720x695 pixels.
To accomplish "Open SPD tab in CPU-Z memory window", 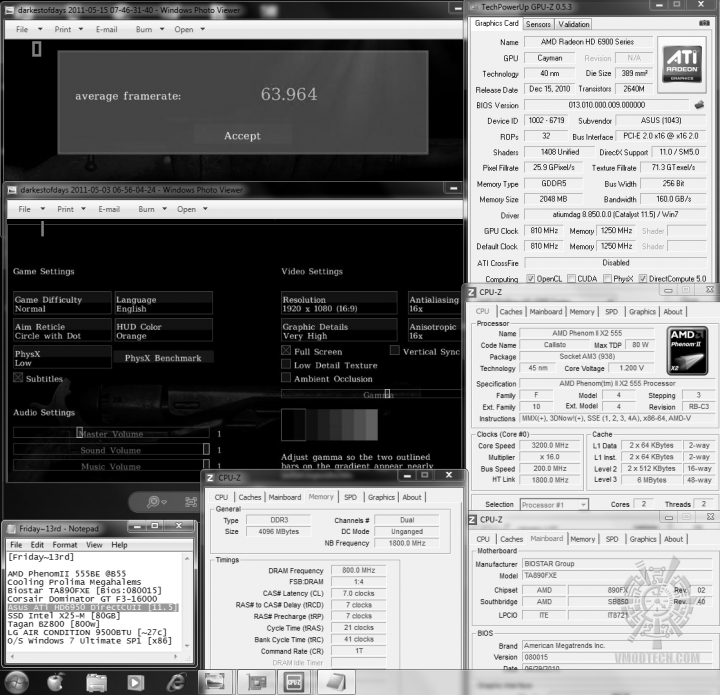I will pos(350,497).
